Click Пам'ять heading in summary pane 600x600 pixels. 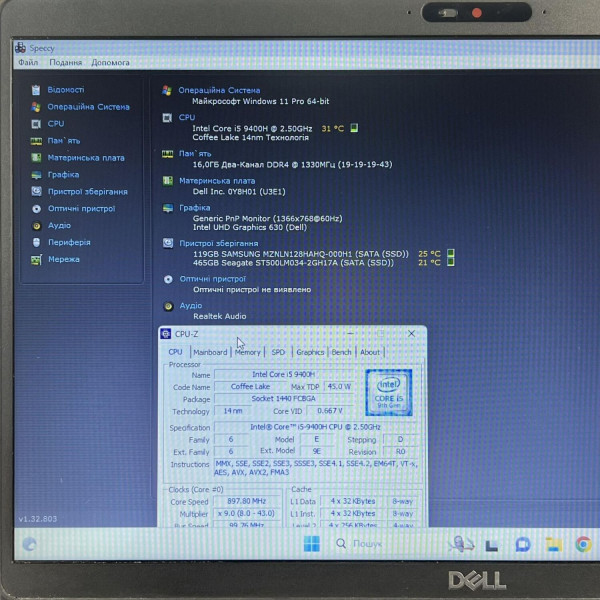point(195,153)
